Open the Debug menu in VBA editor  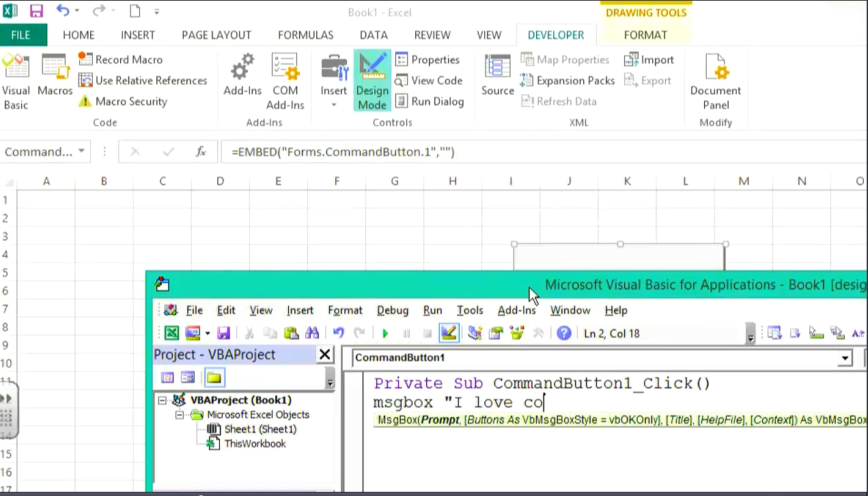click(x=393, y=310)
